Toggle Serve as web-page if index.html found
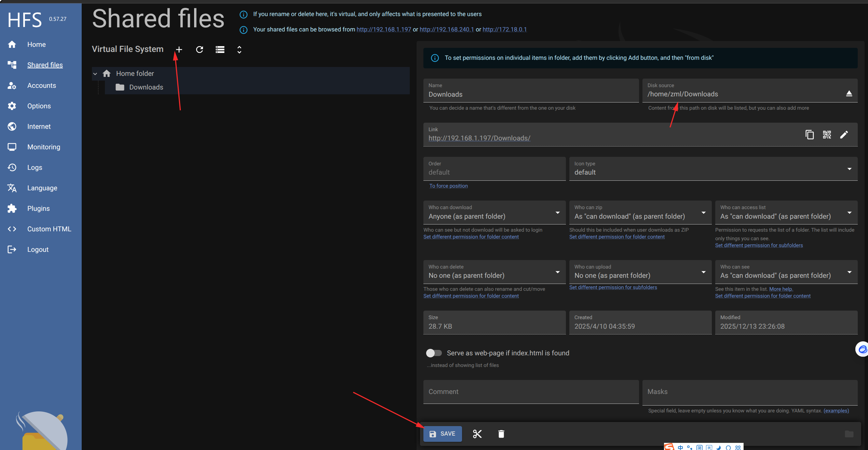Screen dimensions: 868x450 (434, 353)
